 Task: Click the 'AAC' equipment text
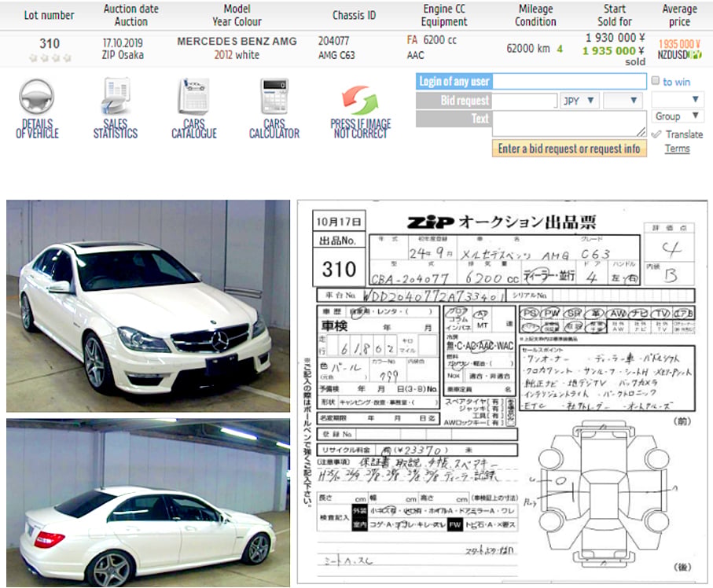pos(415,55)
